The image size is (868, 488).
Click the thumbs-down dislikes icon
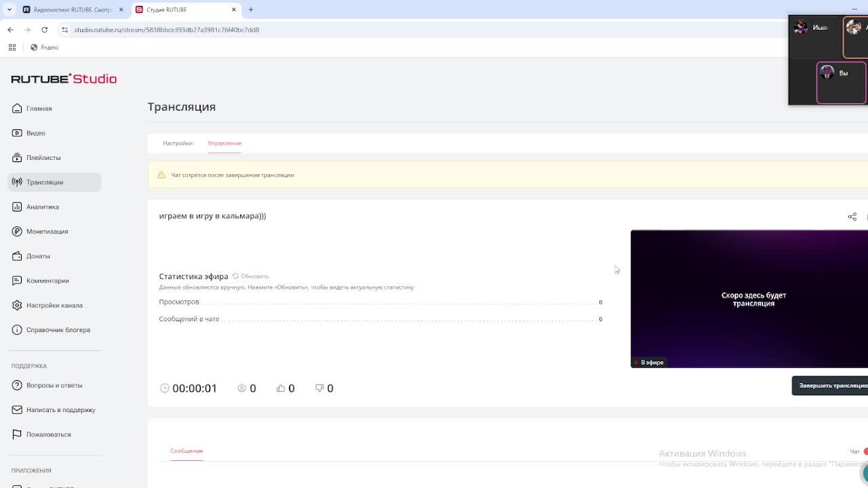(319, 388)
